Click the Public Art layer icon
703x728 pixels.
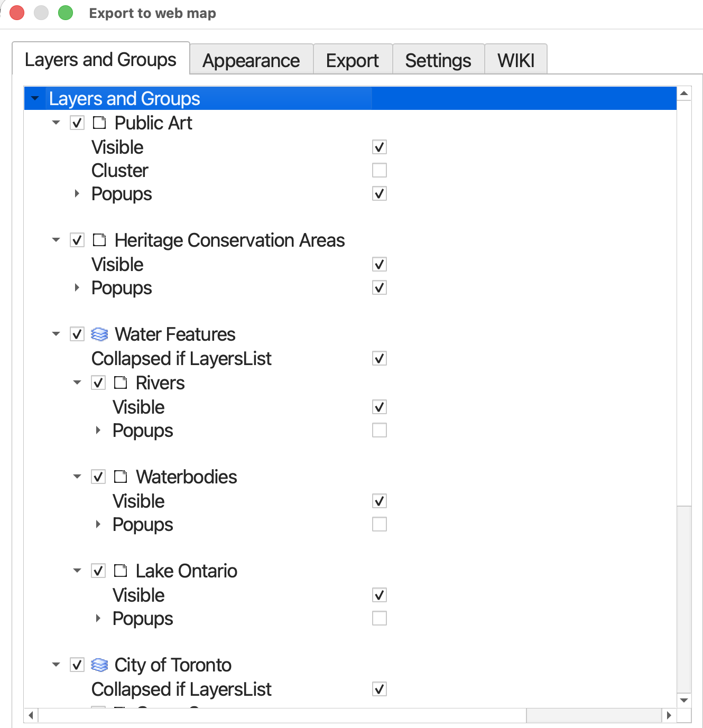point(99,123)
